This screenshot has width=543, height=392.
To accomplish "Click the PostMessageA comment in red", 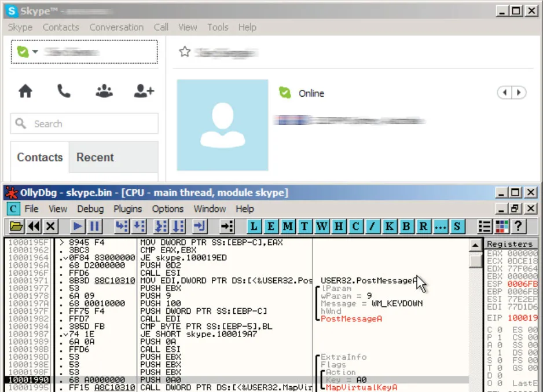I will (351, 318).
